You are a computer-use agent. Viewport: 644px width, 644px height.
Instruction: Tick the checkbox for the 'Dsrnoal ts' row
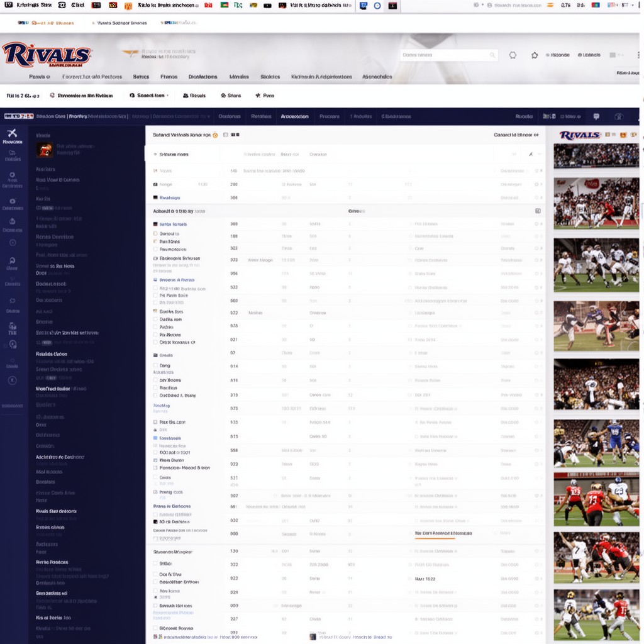tap(155, 233)
